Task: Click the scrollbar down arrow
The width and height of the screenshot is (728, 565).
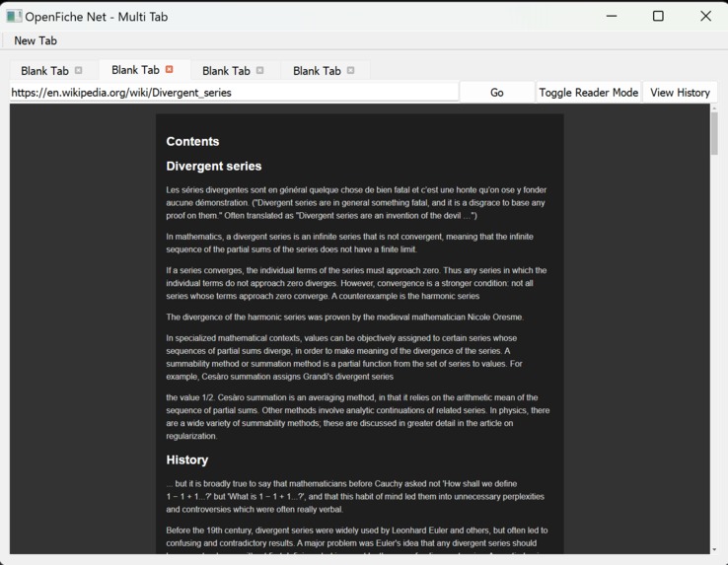Action: point(714,549)
